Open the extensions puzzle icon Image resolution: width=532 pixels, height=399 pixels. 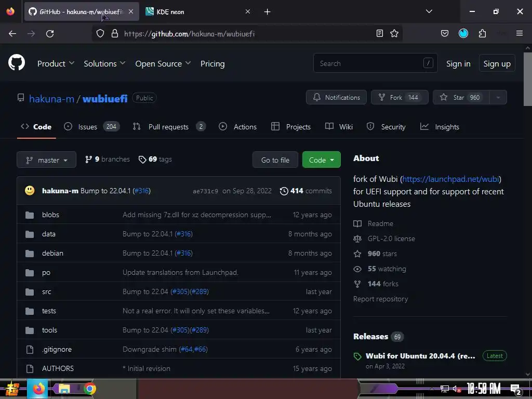(x=482, y=33)
